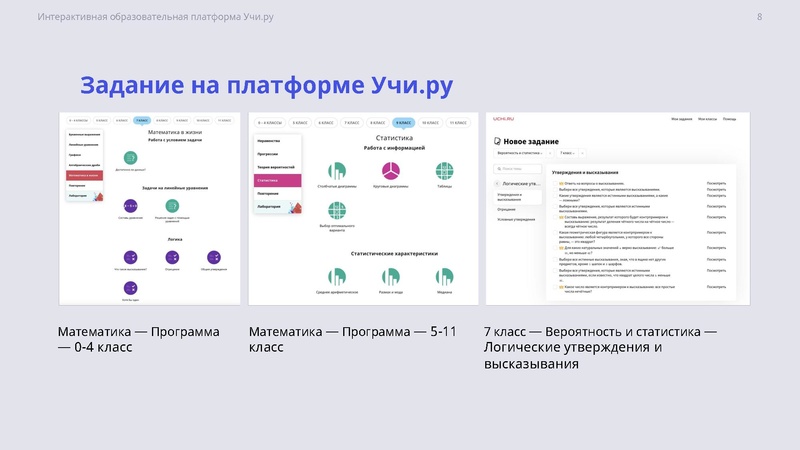This screenshot has width=800, height=450.
Task: Tick 'Выбери все утверждения, которые являются высказываниями' checkbox
Action: [555, 190]
